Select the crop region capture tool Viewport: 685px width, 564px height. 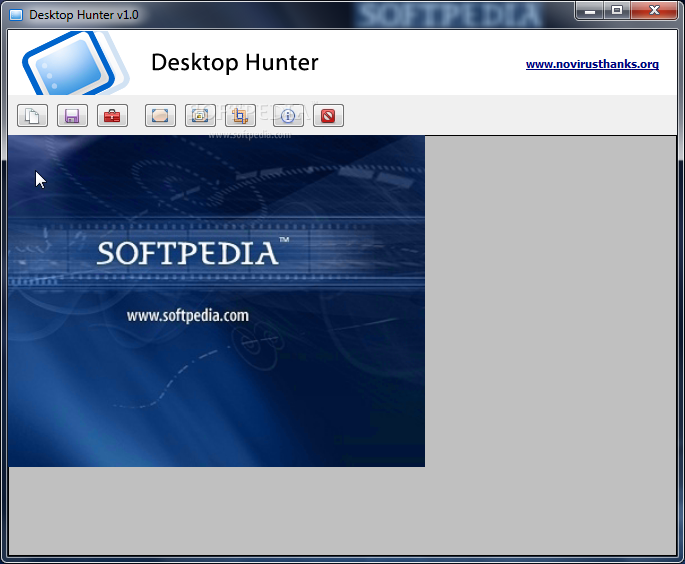(x=240, y=116)
